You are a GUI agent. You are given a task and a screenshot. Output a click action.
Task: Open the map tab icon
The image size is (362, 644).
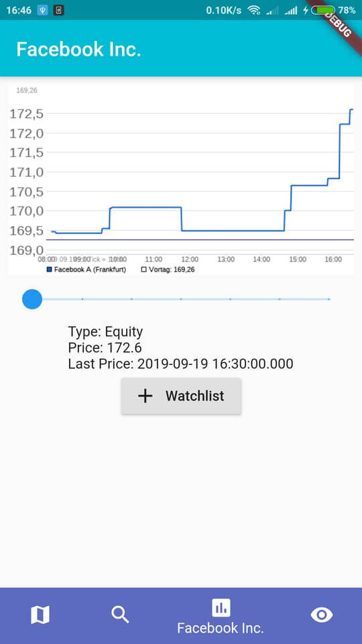(40, 615)
